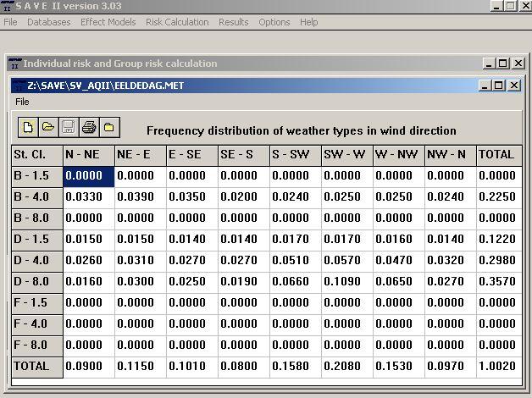Click the S - SW column header
Image resolution: width=532 pixels, height=398 pixels.
click(295, 155)
